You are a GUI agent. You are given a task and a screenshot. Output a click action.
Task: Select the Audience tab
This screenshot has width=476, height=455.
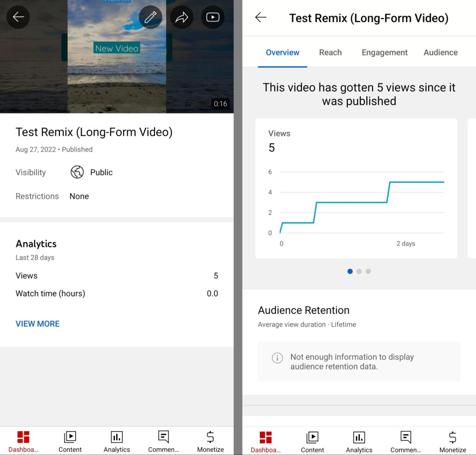pos(440,52)
